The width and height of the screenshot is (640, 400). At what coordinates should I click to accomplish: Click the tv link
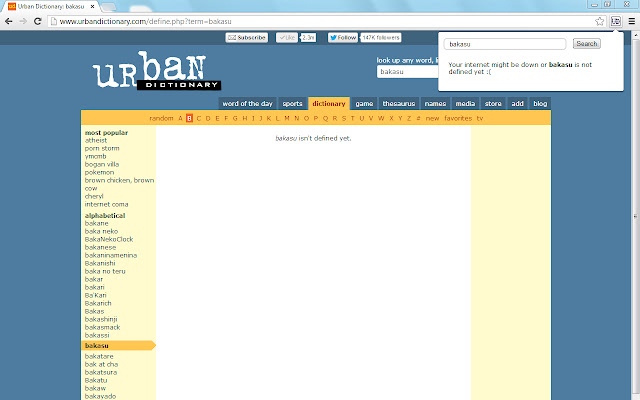point(480,118)
